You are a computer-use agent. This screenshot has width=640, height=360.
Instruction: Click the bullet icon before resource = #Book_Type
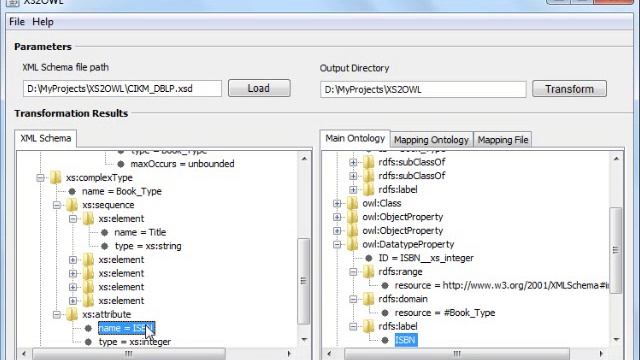point(385,313)
